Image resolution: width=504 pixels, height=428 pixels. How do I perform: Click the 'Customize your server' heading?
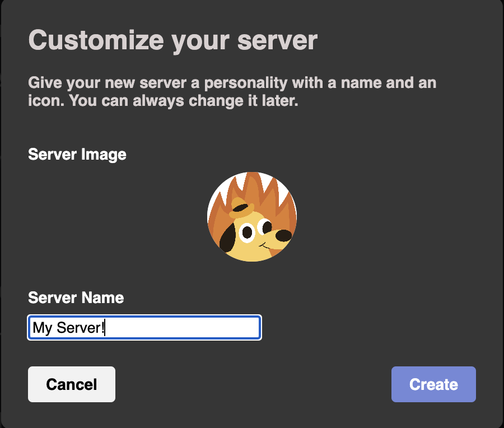pyautogui.click(x=172, y=40)
